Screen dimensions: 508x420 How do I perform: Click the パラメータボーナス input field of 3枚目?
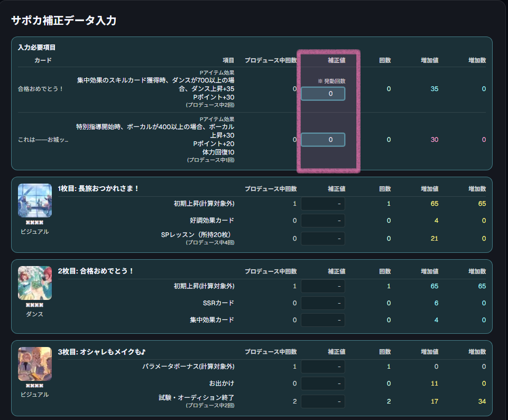(323, 366)
